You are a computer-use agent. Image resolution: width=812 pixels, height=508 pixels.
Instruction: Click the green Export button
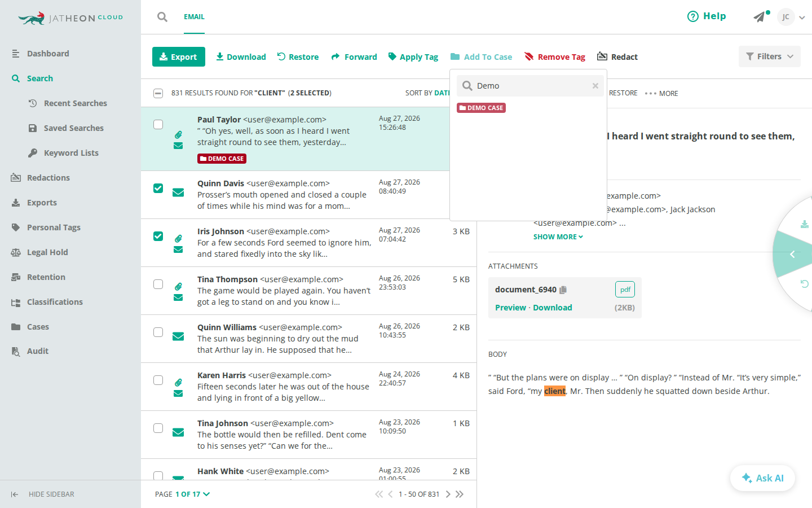point(179,56)
